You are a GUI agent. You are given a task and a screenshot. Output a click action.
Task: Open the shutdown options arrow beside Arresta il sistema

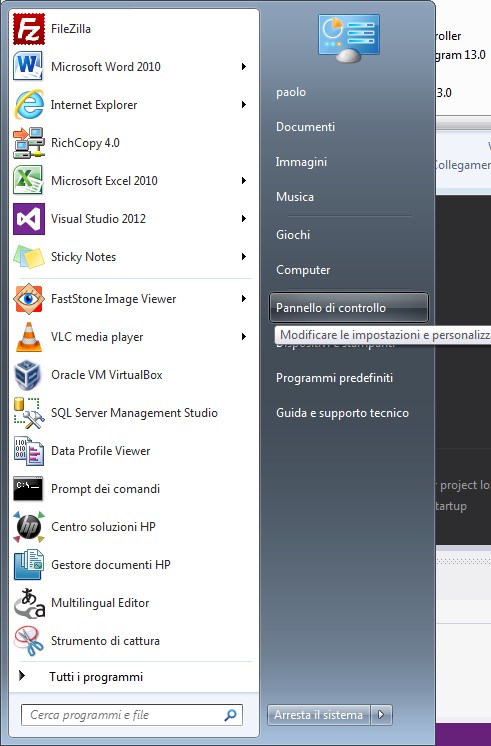[381, 715]
